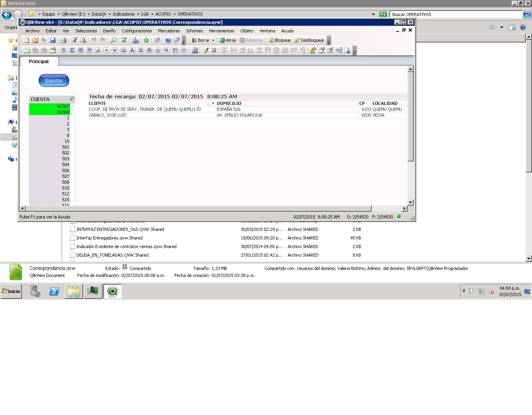Select the Edit Script icon
The image size is (532, 415).
[74, 40]
